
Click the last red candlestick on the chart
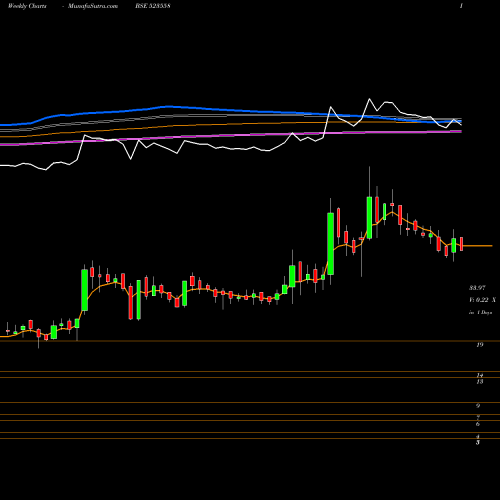pos(462,244)
